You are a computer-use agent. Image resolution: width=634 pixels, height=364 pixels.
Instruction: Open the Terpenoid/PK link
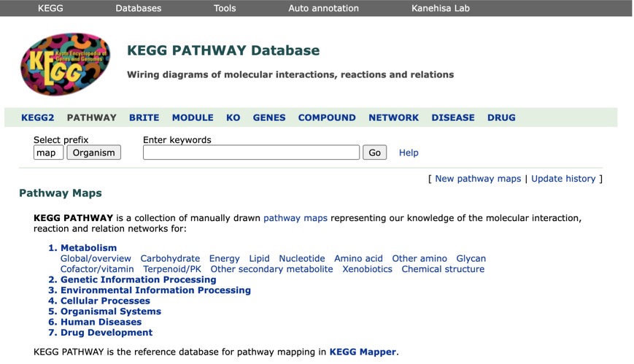[172, 269]
